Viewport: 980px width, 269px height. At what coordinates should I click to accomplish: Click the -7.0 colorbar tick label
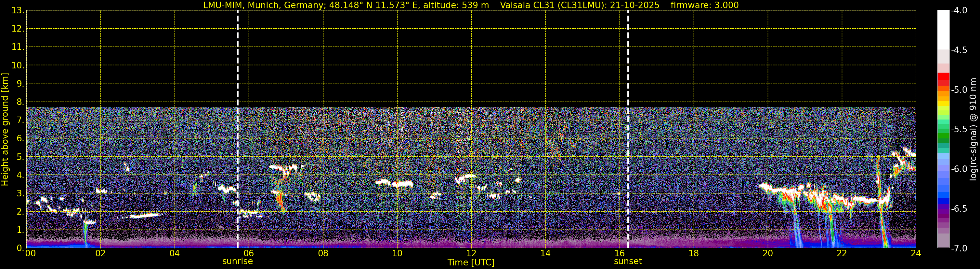click(x=959, y=248)
